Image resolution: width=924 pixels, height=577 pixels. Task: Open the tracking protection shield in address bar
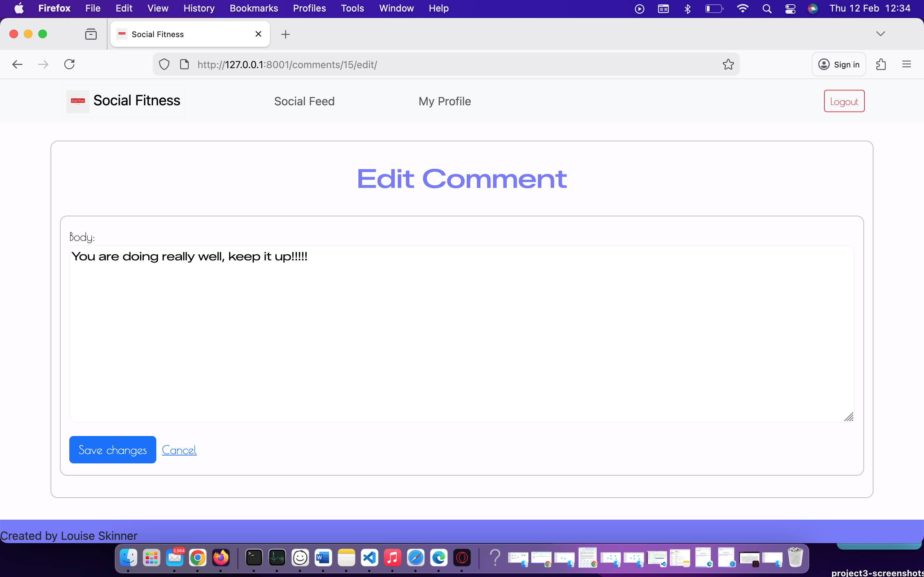[x=164, y=64]
